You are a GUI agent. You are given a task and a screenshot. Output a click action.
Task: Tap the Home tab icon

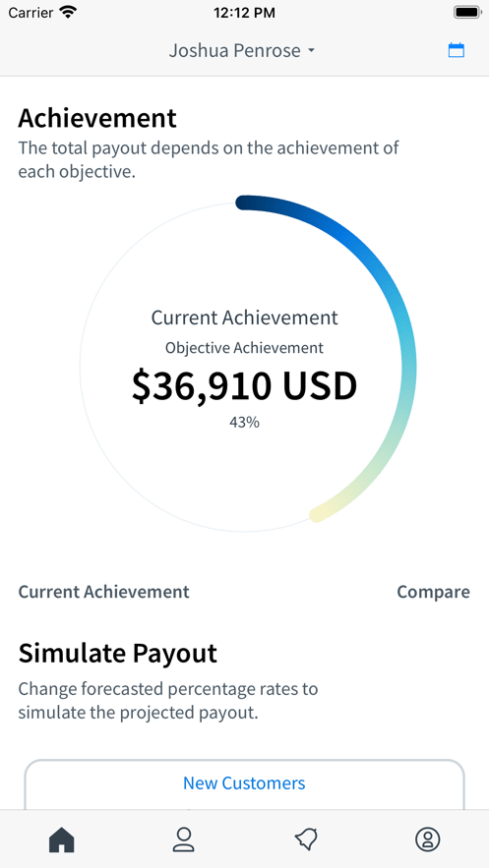click(61, 839)
